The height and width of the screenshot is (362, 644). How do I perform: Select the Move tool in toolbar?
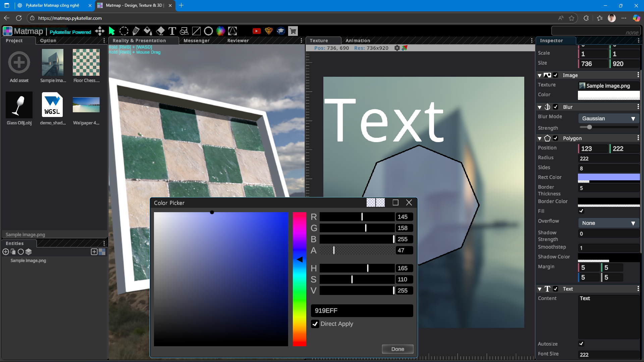coord(100,31)
